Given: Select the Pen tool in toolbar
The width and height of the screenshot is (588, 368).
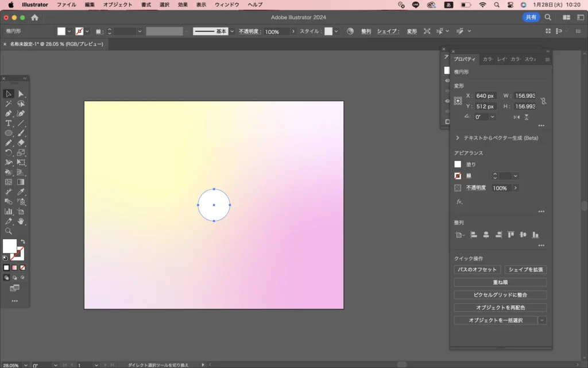Looking at the screenshot, I should coord(9,114).
